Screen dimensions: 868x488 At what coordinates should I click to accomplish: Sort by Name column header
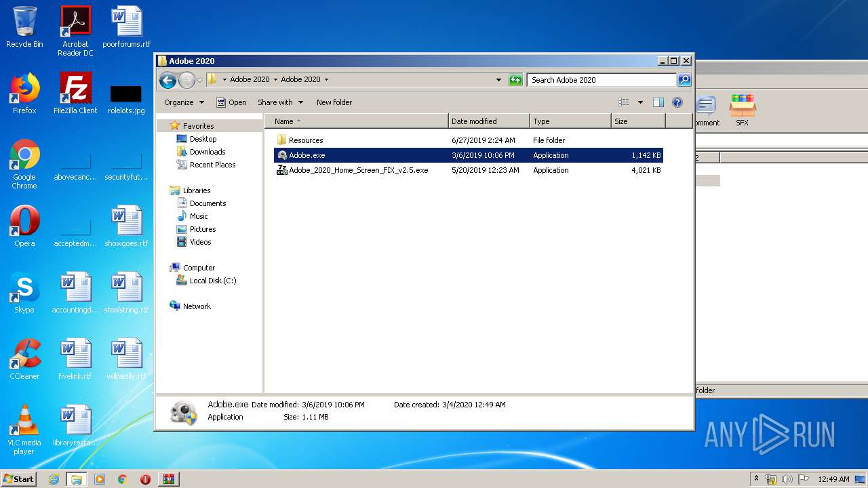[x=356, y=121]
